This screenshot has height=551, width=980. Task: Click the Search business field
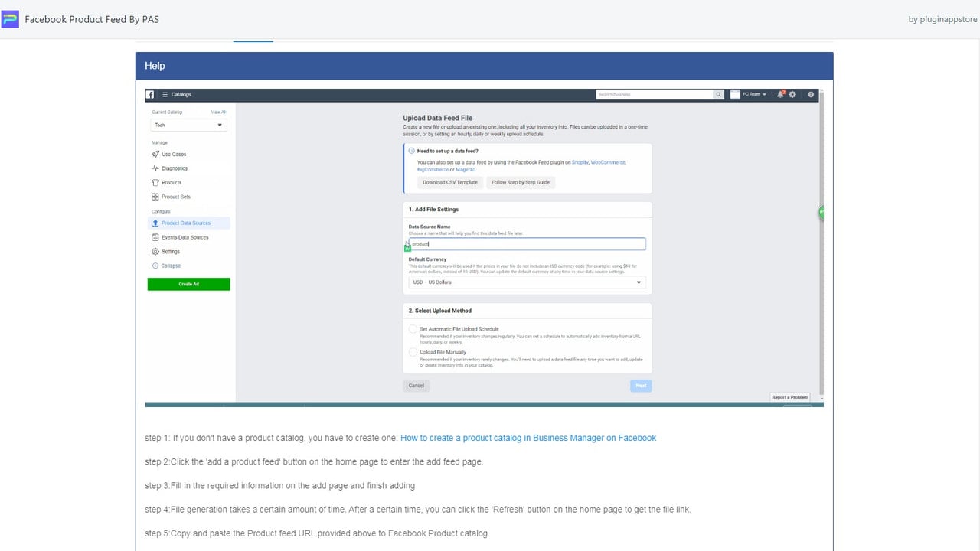click(655, 94)
